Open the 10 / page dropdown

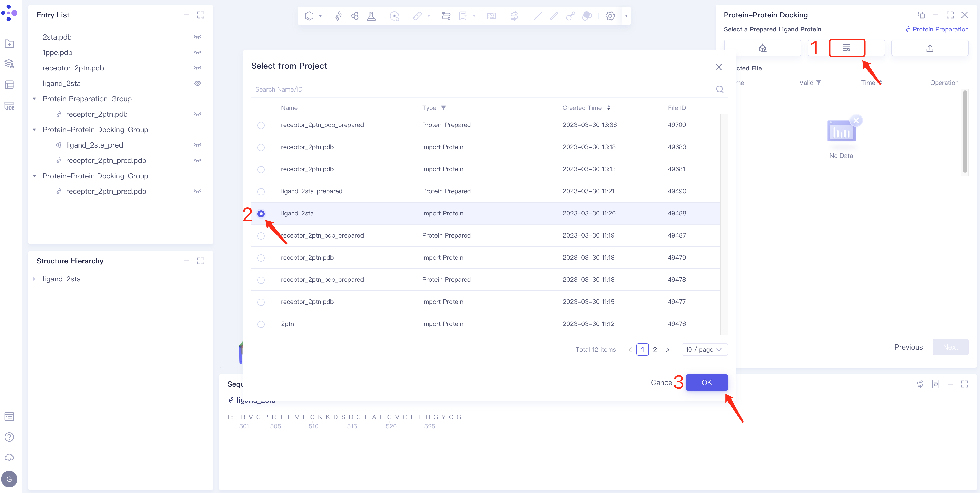click(x=704, y=350)
